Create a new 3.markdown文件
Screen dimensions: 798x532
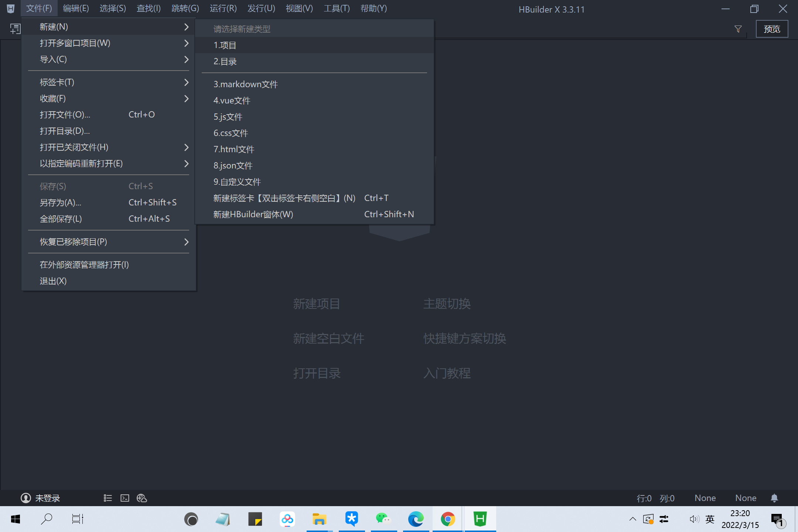click(314, 85)
